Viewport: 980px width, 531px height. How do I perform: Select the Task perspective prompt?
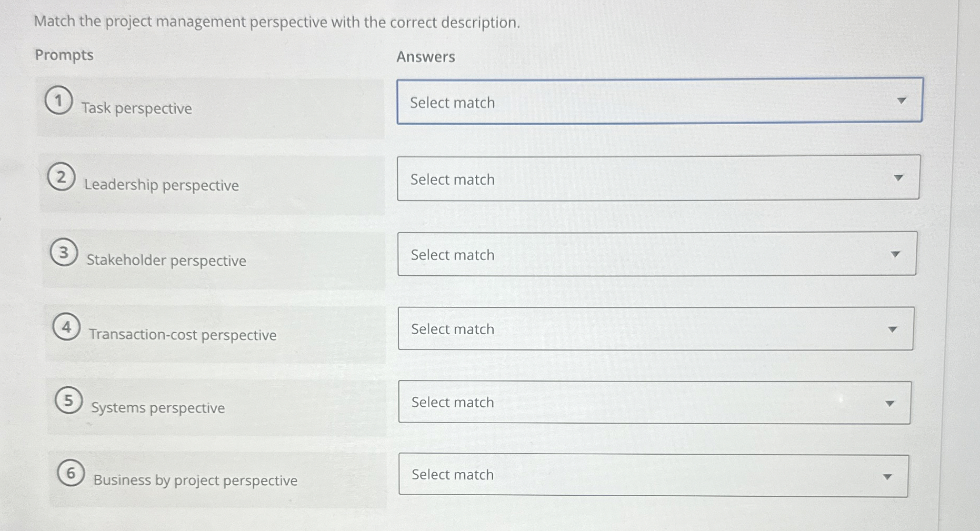[137, 108]
